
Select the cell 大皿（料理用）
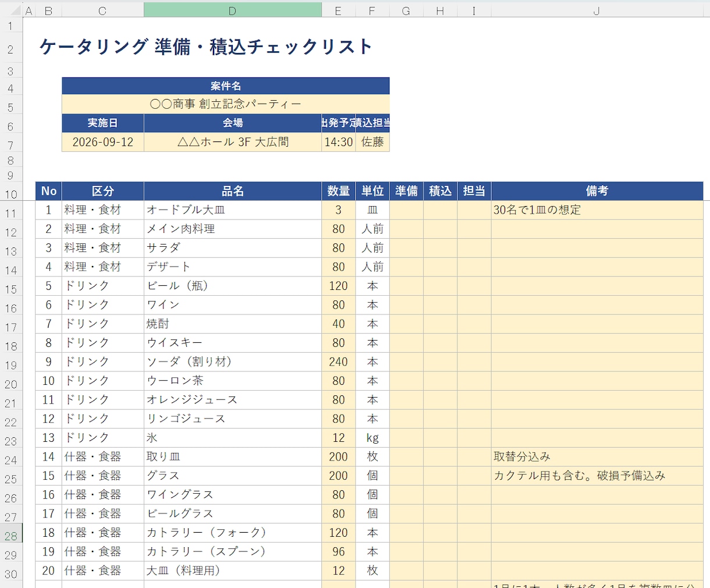pyautogui.click(x=233, y=571)
